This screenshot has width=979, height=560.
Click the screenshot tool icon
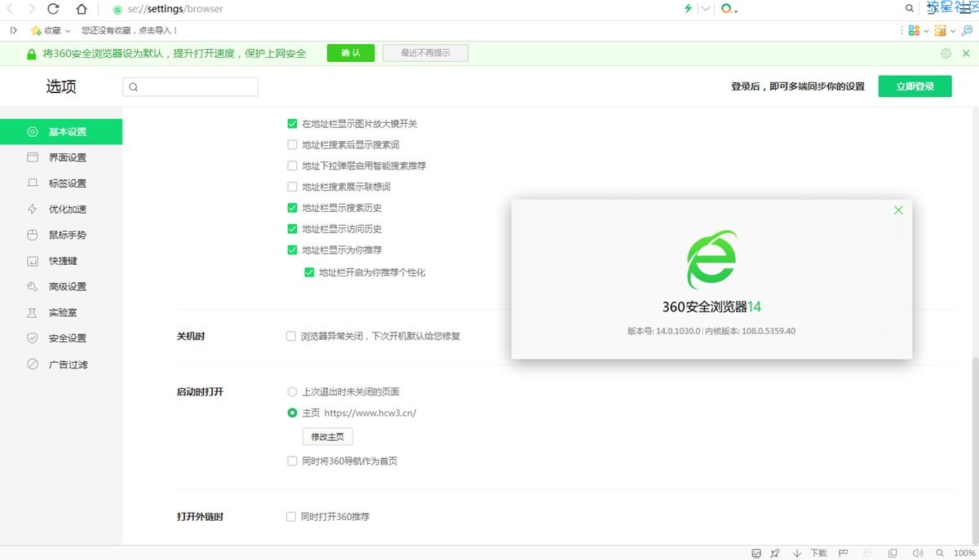tap(941, 30)
